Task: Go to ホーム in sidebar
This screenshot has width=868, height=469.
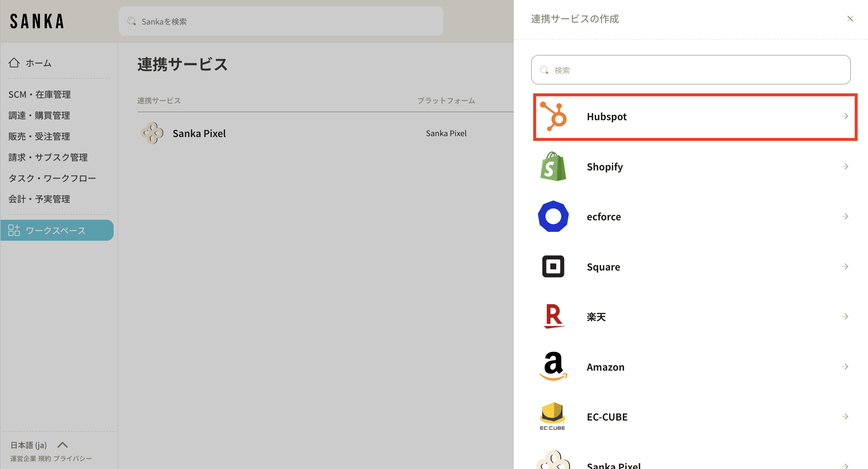Action: (38, 63)
